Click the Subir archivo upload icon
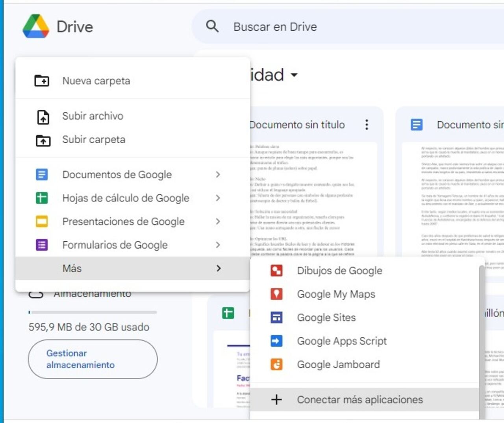The height and width of the screenshot is (423, 504). click(43, 117)
